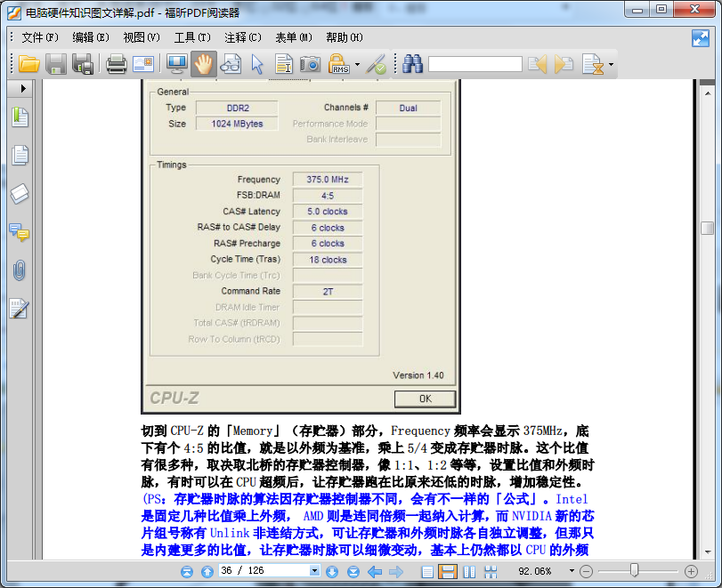Go to next search result
The image size is (722, 588).
pos(564,64)
